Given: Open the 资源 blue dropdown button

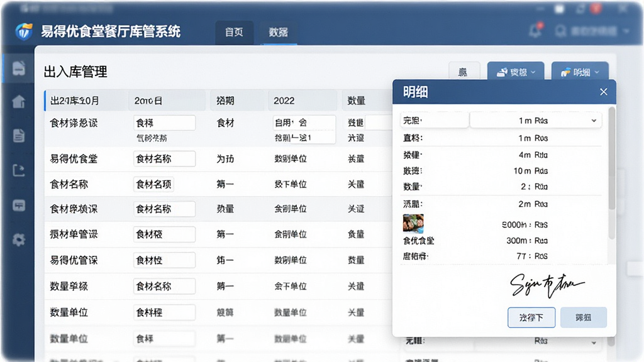Looking at the screenshot, I should coord(516,72).
